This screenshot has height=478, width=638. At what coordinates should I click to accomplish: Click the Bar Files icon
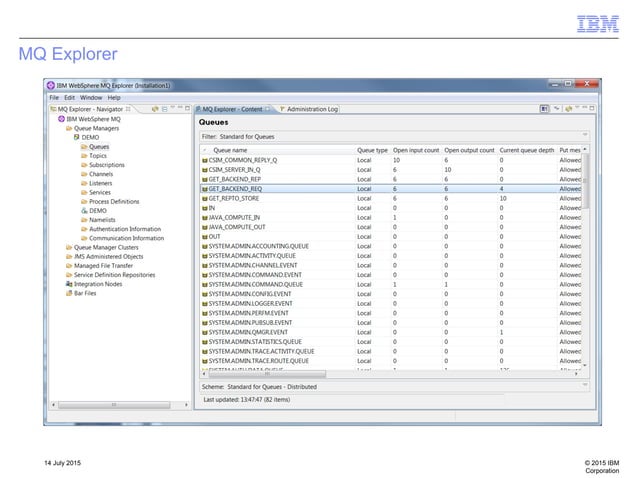(x=69, y=293)
